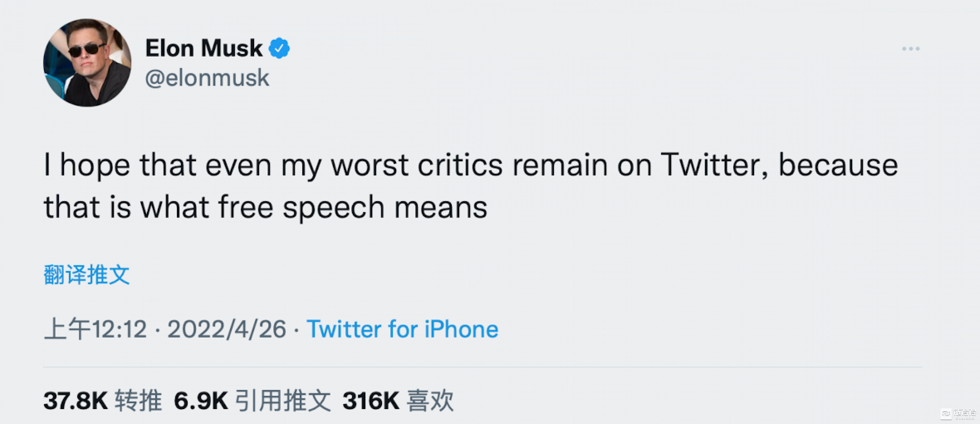Click the 6.9K quote count

click(x=200, y=401)
